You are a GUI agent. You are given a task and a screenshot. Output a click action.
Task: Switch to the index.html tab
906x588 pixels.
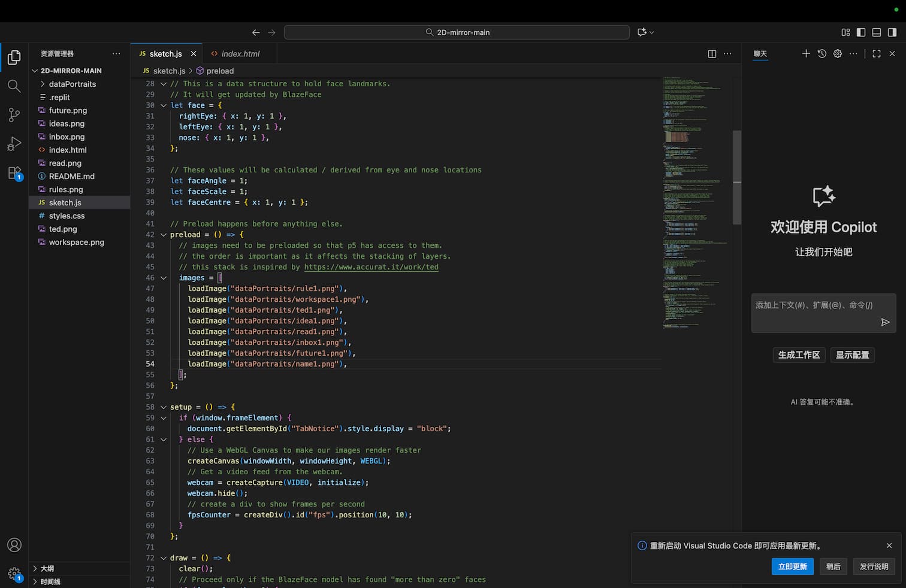tap(240, 54)
